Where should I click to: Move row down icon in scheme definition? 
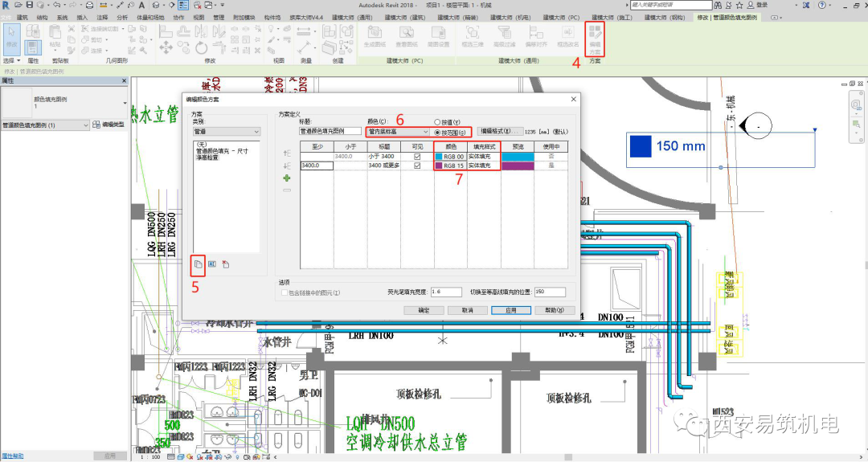[x=287, y=166]
